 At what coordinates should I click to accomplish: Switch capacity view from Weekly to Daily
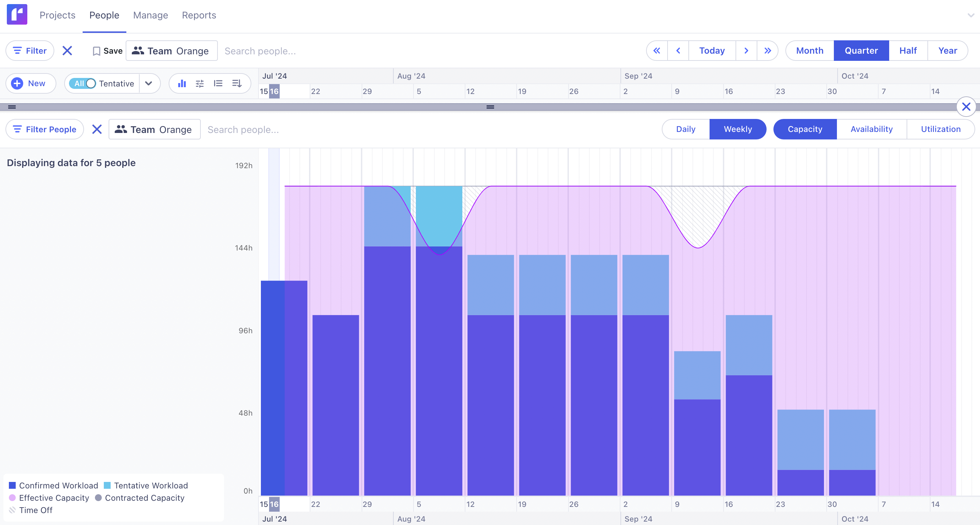pyautogui.click(x=685, y=129)
